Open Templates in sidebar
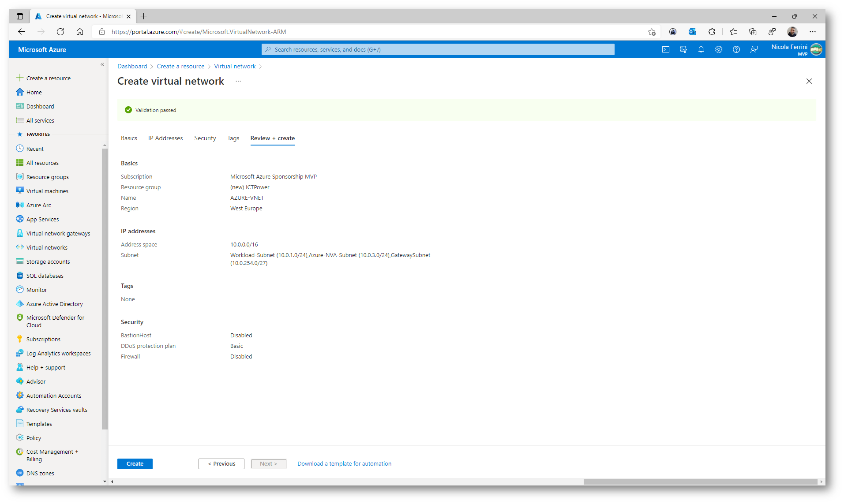 pyautogui.click(x=39, y=424)
